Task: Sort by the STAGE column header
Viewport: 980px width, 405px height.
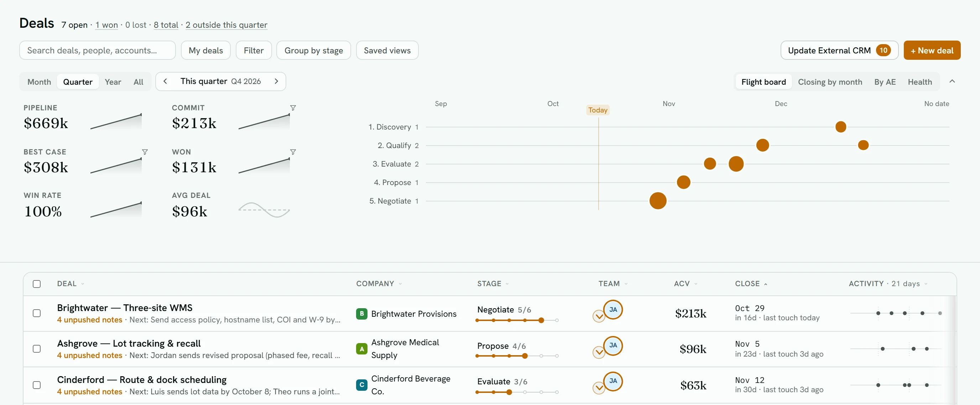Action: [x=492, y=284]
